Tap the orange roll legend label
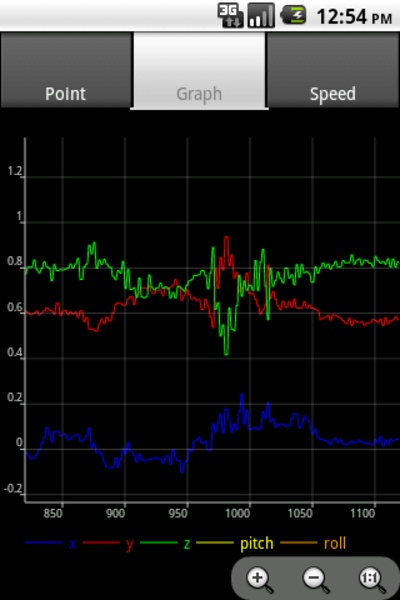400x600 pixels. (335, 543)
